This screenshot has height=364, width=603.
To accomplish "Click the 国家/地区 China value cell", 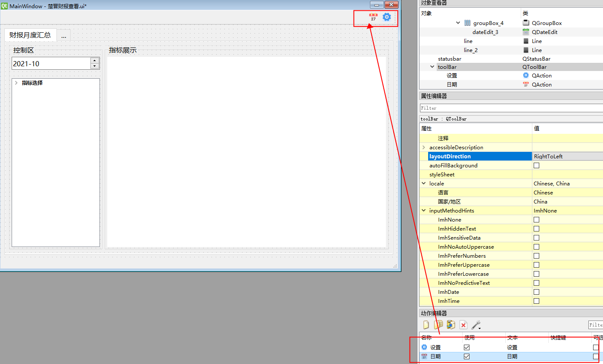I will pos(567,201).
